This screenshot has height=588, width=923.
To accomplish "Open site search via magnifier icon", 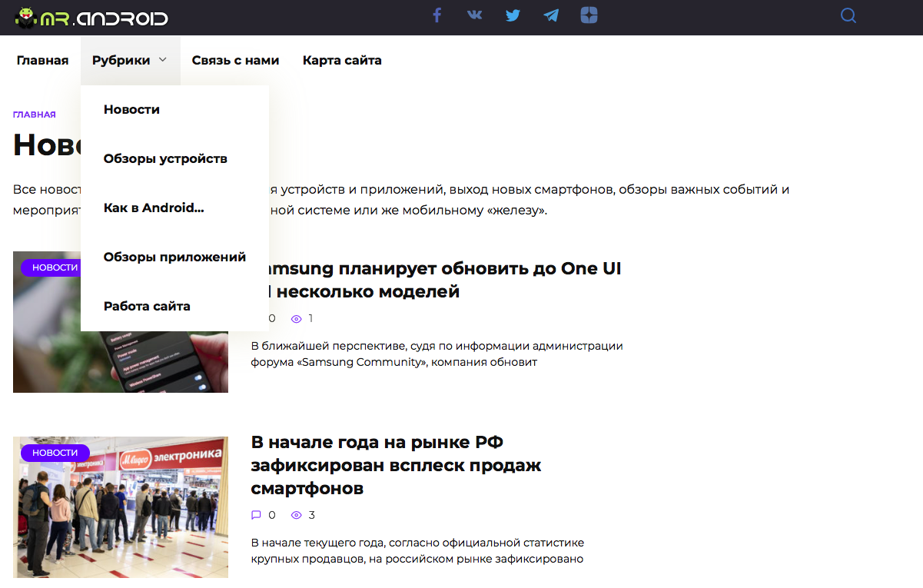I will (x=848, y=15).
